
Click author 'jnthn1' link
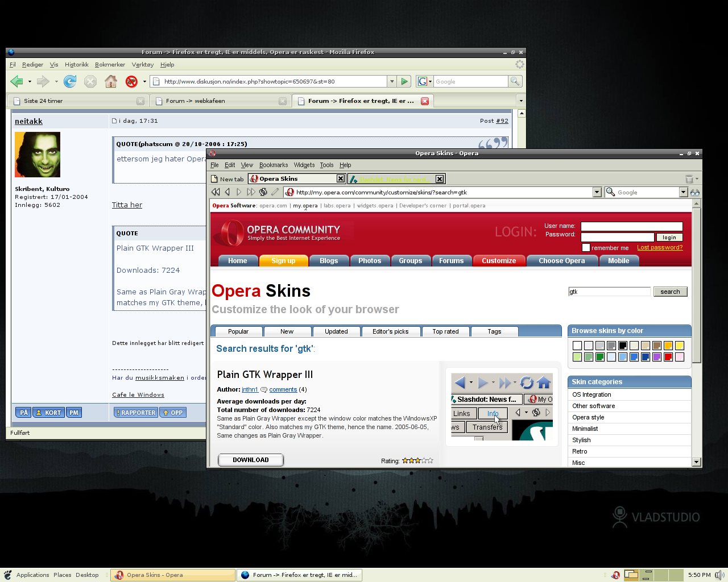click(250, 389)
